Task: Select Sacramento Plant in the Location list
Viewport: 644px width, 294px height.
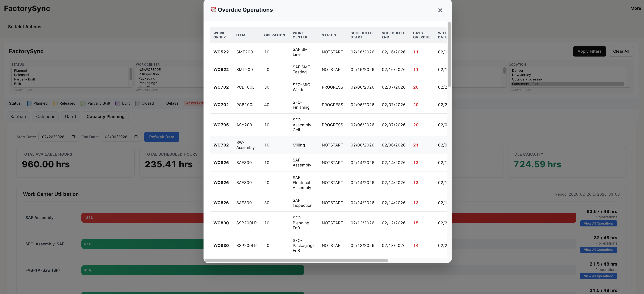Action: 526,84
